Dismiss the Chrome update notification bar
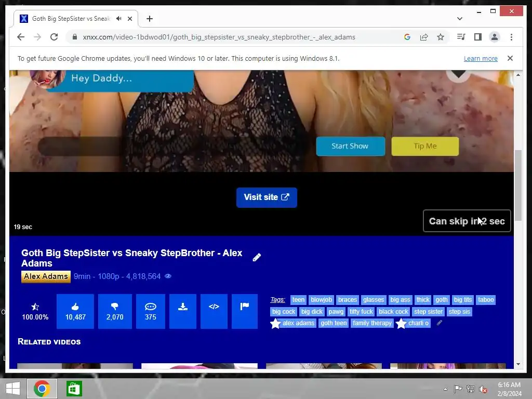 pyautogui.click(x=510, y=58)
